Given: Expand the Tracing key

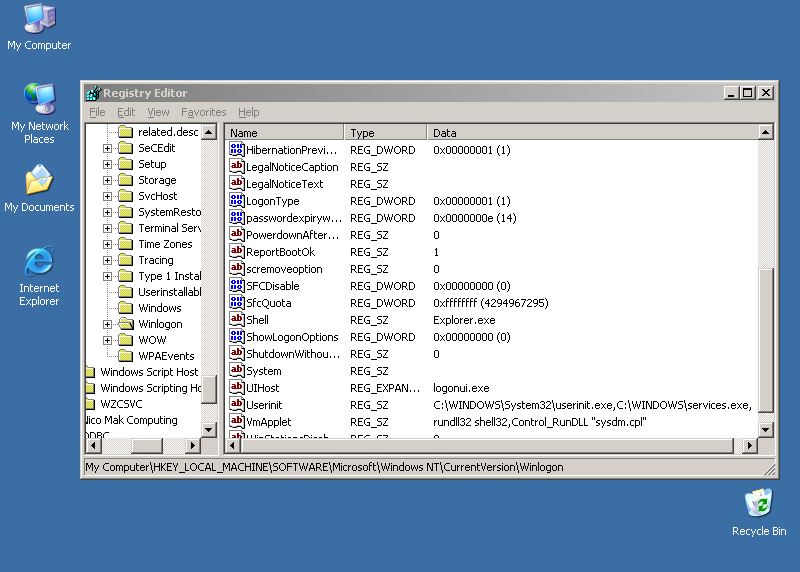Looking at the screenshot, I should 107,260.
